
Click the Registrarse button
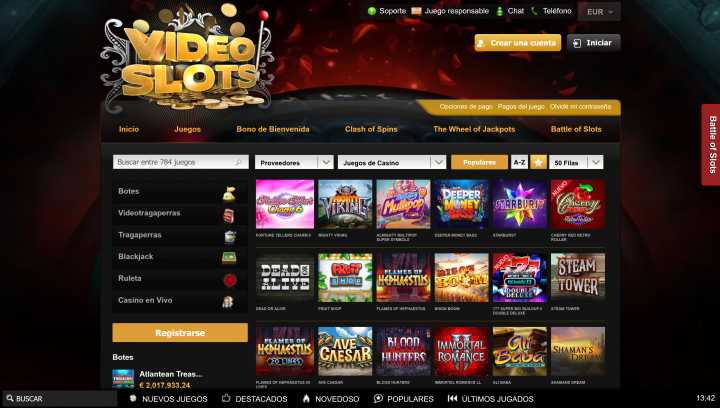tap(180, 333)
